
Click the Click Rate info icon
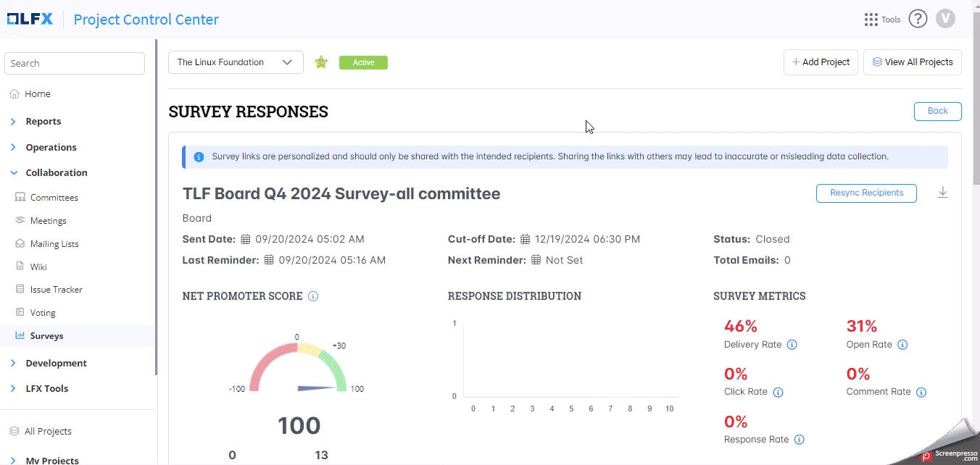(x=778, y=392)
